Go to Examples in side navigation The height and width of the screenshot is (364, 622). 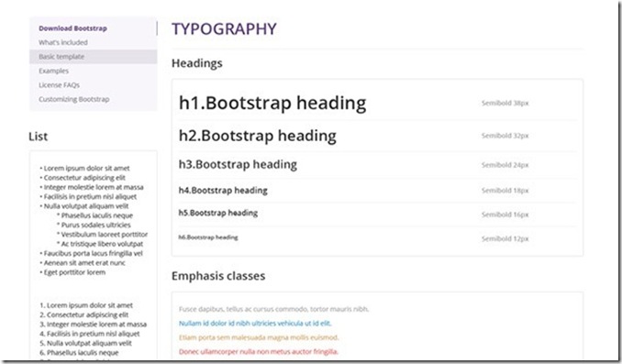click(x=53, y=71)
